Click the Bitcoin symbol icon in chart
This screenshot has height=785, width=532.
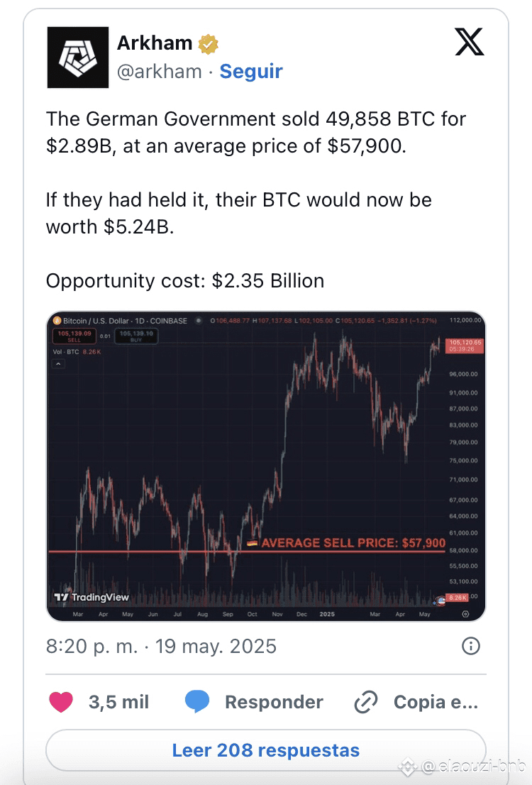tap(57, 320)
